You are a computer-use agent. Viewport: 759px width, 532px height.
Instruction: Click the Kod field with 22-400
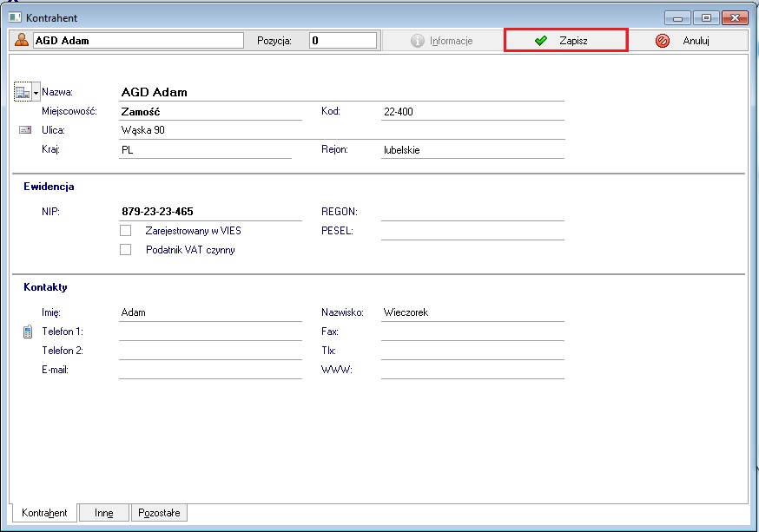click(x=473, y=112)
